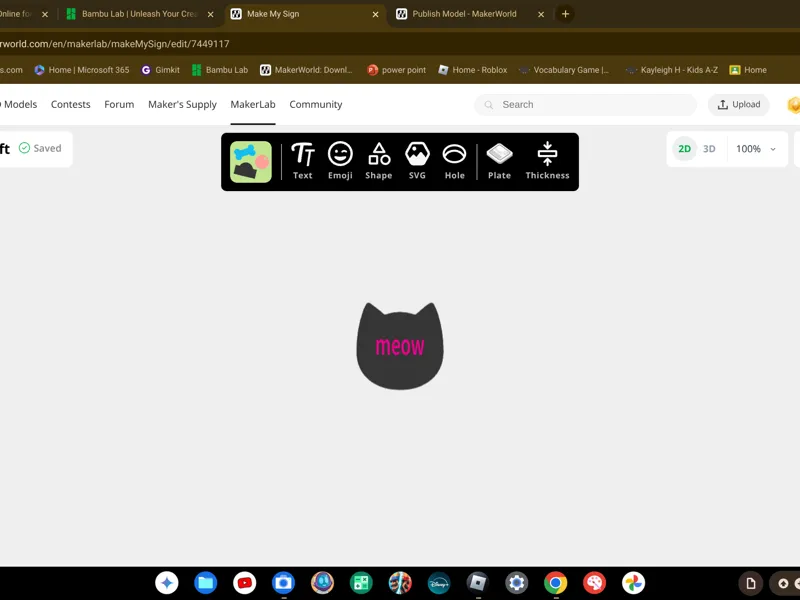This screenshot has height=600, width=800.
Task: Close the Bambu Lab tab
Action: 210,14
